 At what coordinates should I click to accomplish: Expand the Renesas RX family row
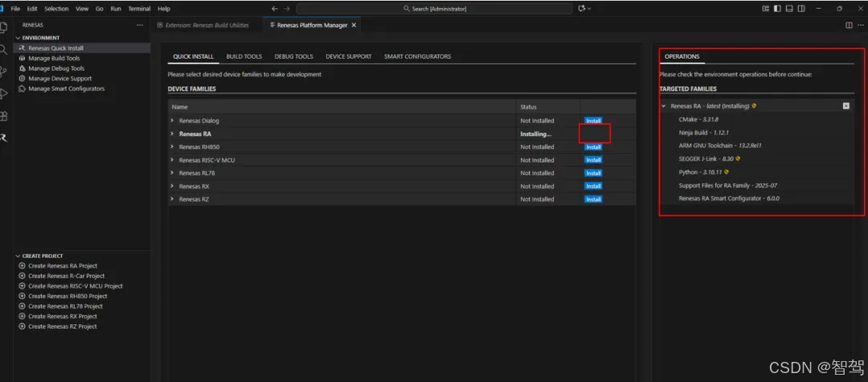coord(172,186)
